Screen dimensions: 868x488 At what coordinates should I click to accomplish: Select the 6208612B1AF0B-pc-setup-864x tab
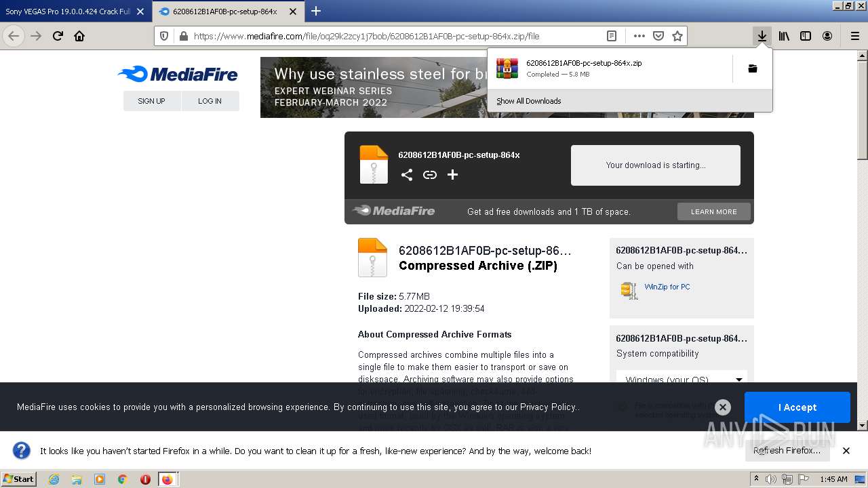224,12
